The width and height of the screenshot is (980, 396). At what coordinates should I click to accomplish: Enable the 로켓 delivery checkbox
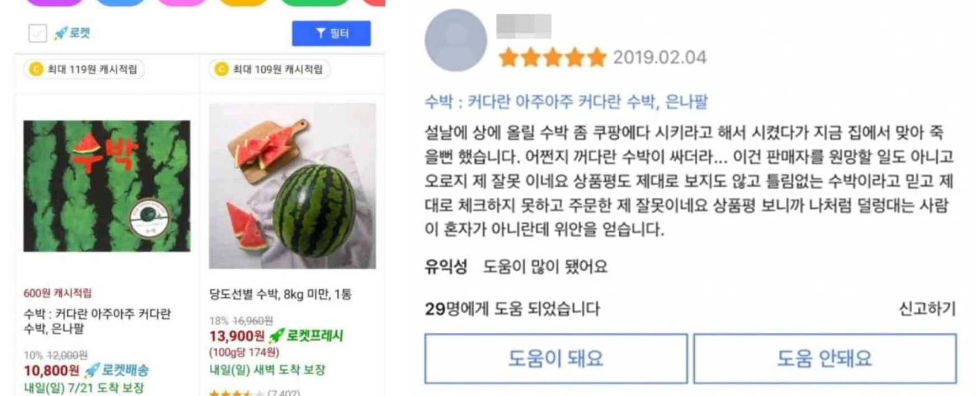pyautogui.click(x=37, y=34)
